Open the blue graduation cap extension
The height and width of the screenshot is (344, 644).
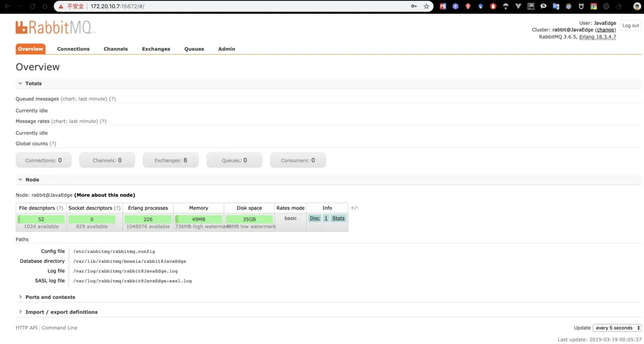pos(481,6)
